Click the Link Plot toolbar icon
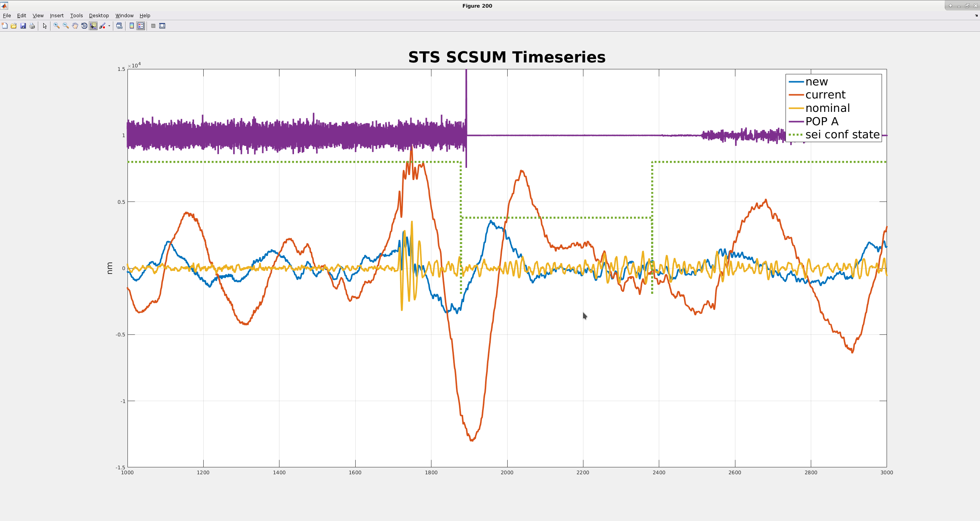Image resolution: width=980 pixels, height=521 pixels. tap(119, 26)
